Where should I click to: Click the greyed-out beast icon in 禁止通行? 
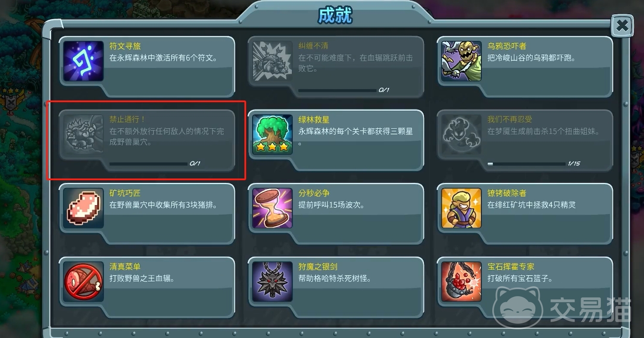point(83,135)
